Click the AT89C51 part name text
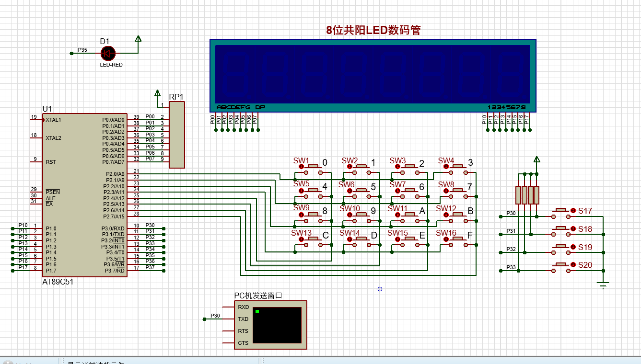Viewport: 641px width, 364px height. point(58,282)
